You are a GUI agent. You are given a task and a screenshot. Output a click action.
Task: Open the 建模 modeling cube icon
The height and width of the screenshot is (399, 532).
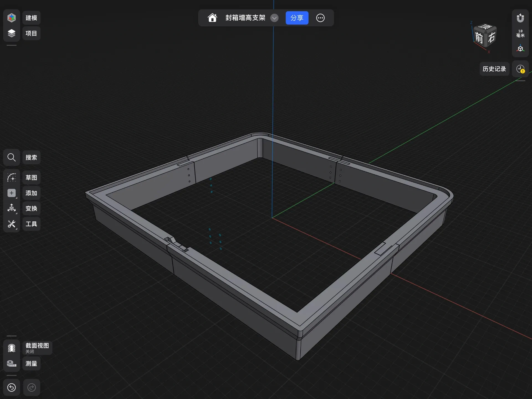(11, 18)
